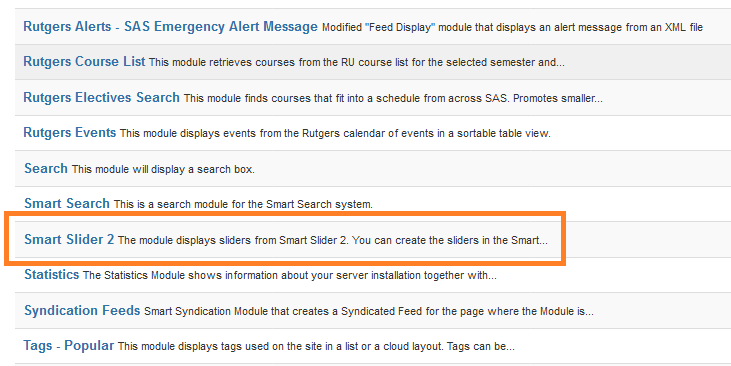Viewport: 731px width, 366px height.
Task: Click text 'This module will display a search box.'
Action: click(163, 169)
